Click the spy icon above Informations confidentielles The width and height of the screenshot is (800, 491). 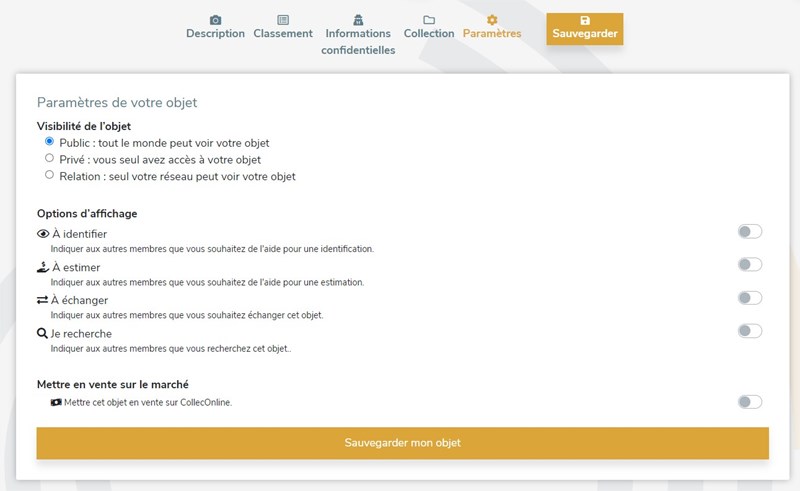[x=358, y=20]
